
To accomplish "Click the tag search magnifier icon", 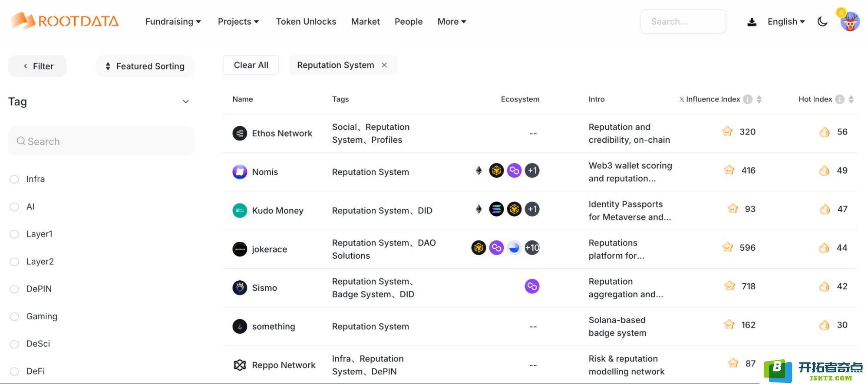I will click(21, 141).
